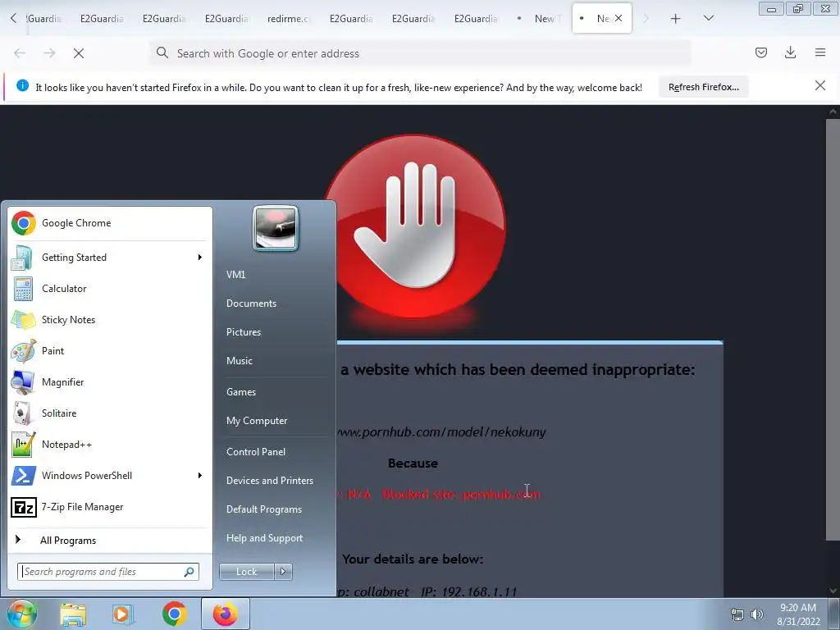Screen dimensions: 840x630
Task: Click the Search programs and files box
Action: [108, 572]
